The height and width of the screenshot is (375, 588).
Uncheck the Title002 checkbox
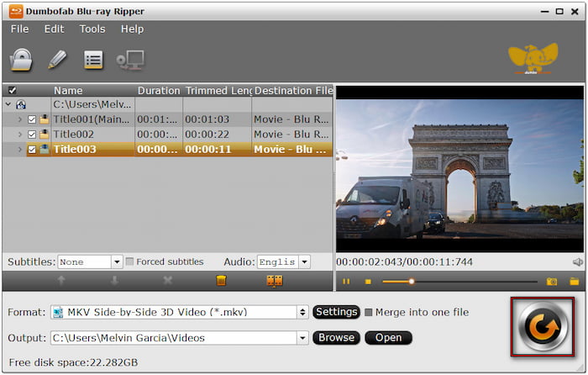click(x=32, y=135)
